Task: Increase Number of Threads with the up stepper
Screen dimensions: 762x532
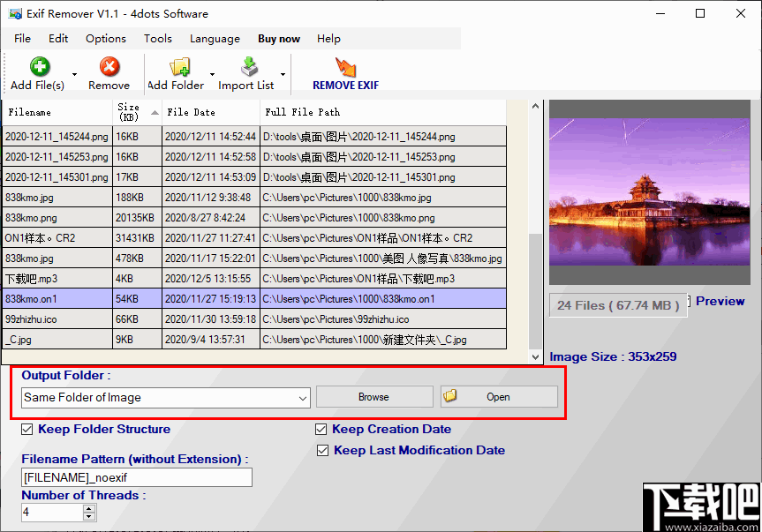Action: [x=87, y=507]
